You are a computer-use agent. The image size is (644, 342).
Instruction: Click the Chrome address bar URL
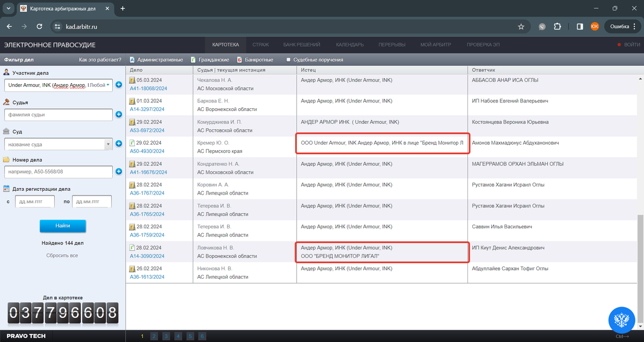82,26
